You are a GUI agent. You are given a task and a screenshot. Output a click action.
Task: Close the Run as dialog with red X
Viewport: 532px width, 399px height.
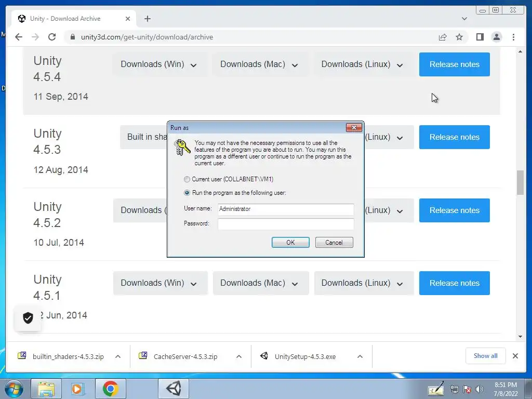click(354, 128)
